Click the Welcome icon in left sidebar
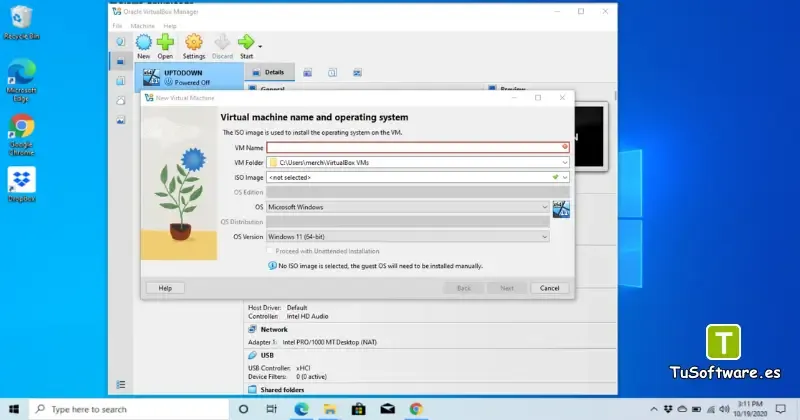Viewport: 800px width, 420px height. pos(120,42)
